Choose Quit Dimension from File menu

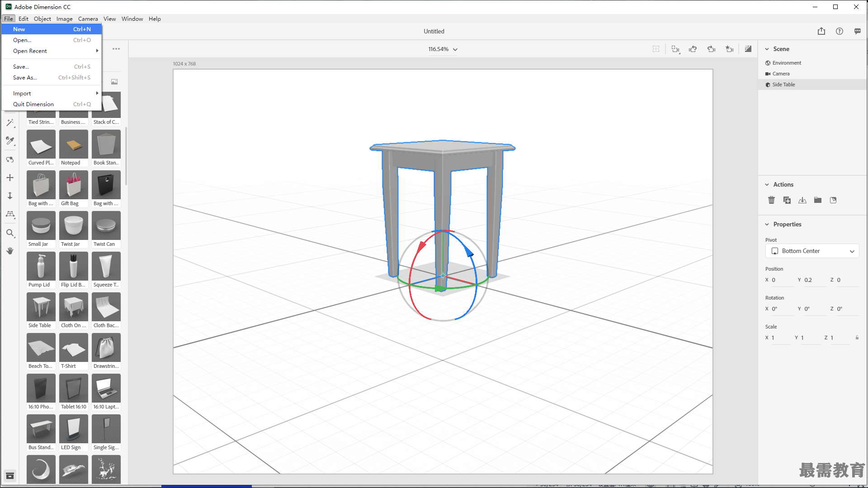[52, 104]
